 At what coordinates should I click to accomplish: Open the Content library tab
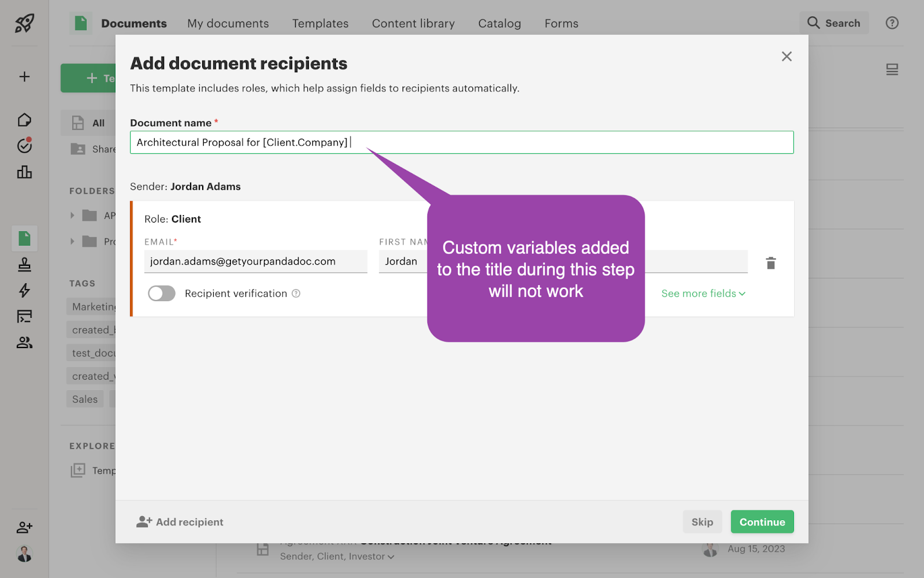point(413,24)
